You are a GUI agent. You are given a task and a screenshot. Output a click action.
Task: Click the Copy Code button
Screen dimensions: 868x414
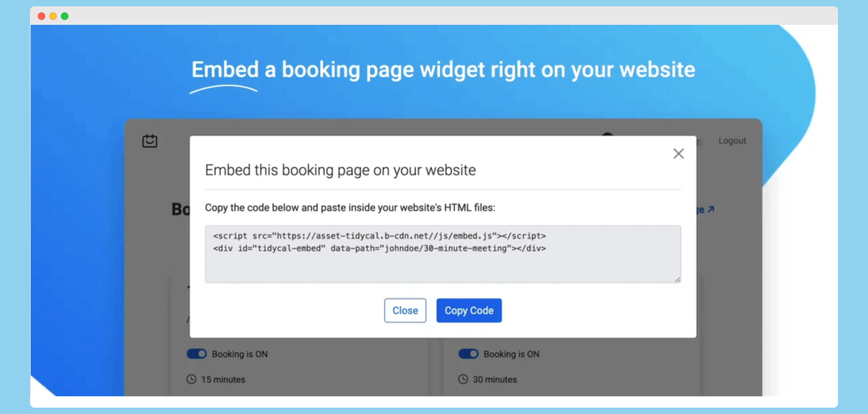coord(469,311)
